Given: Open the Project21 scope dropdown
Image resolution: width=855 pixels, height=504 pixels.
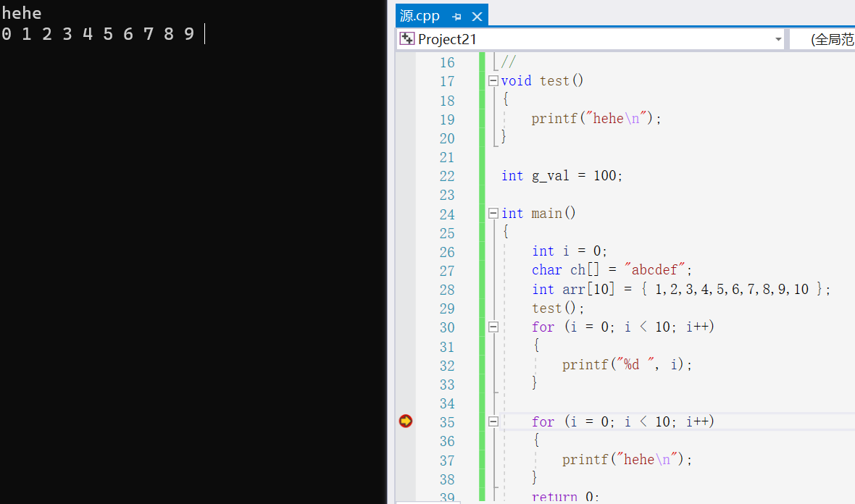Looking at the screenshot, I should (778, 39).
